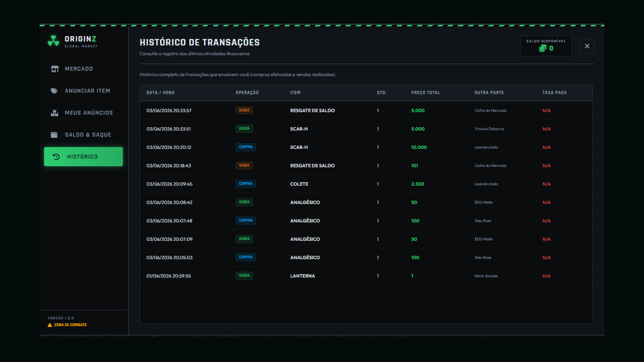
Task: Click the Outra Parte column header
Action: pyautogui.click(x=489, y=93)
